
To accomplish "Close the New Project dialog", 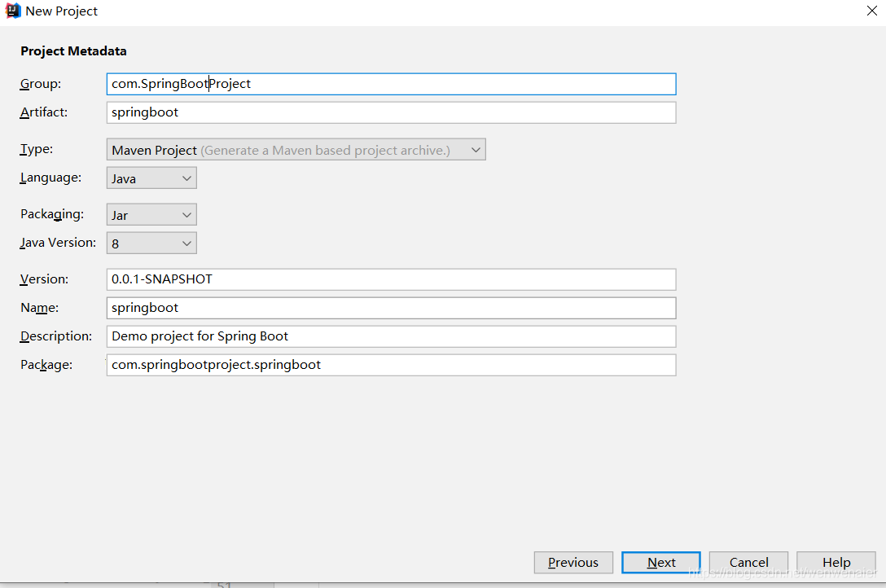I will tap(871, 11).
